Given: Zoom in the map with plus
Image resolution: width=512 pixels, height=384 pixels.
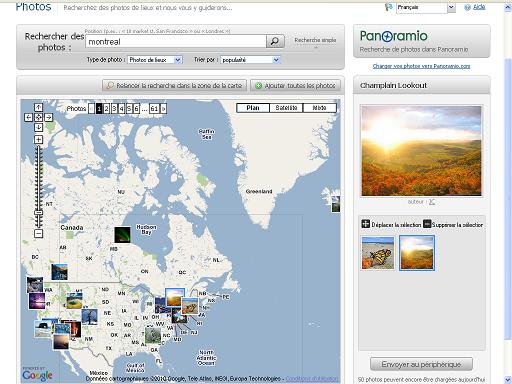Looking at the screenshot, I should click(x=39, y=140).
